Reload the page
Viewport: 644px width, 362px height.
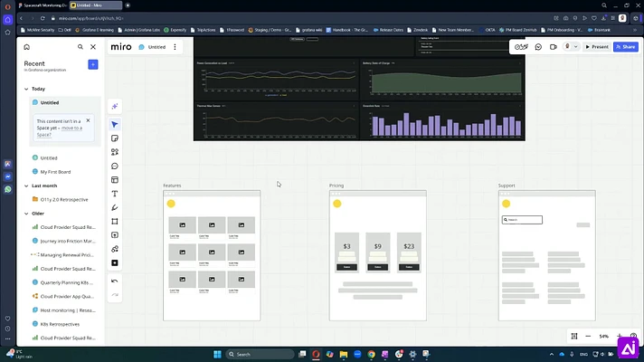[43, 18]
